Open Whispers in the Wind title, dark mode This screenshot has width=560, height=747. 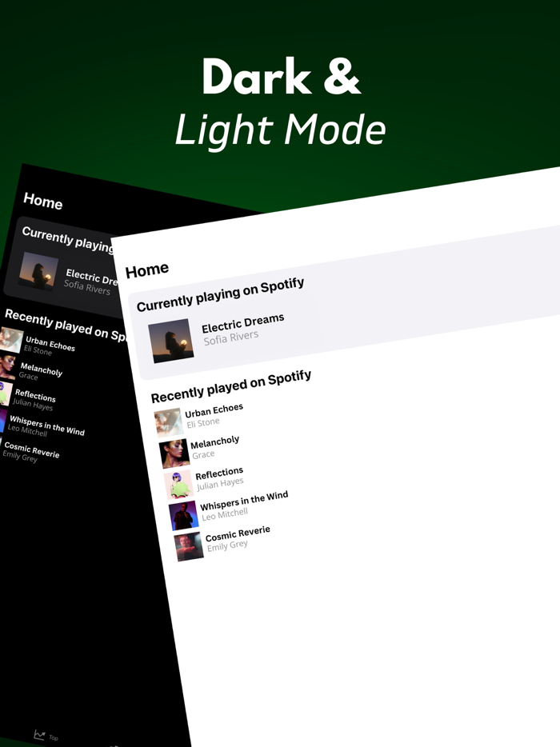47,425
